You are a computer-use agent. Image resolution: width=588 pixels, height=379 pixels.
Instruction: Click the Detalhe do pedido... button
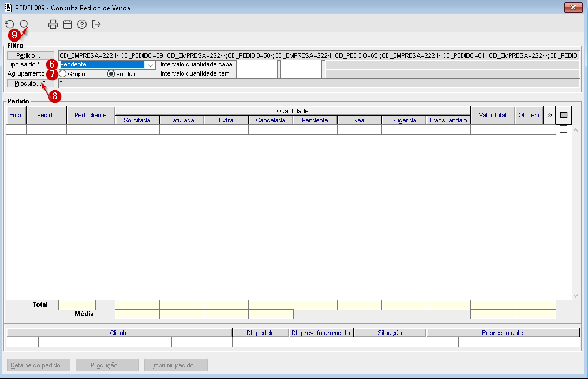click(38, 365)
